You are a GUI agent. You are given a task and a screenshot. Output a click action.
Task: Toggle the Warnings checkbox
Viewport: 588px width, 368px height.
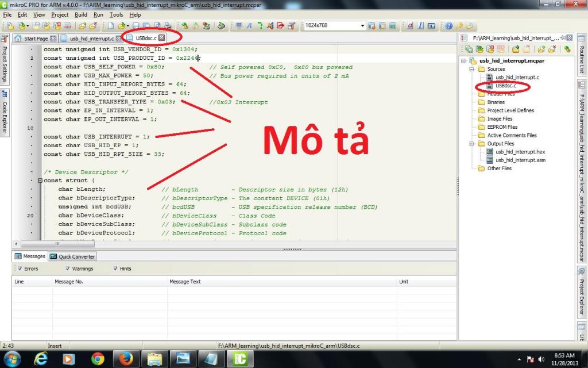click(x=68, y=269)
